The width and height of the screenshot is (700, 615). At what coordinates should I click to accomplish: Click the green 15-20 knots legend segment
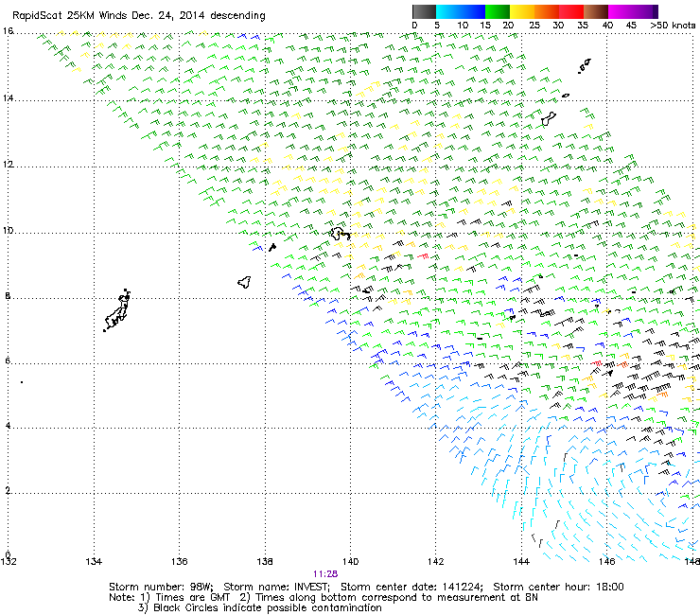498,11
